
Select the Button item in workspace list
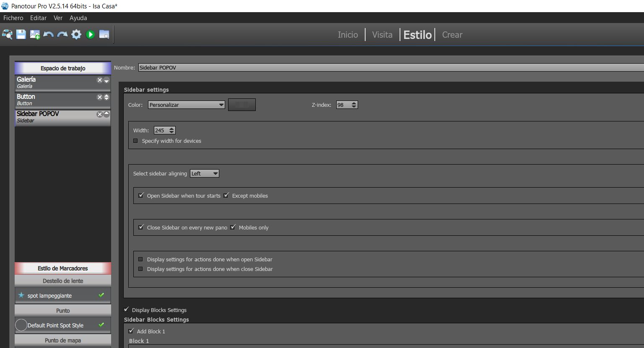click(55, 100)
